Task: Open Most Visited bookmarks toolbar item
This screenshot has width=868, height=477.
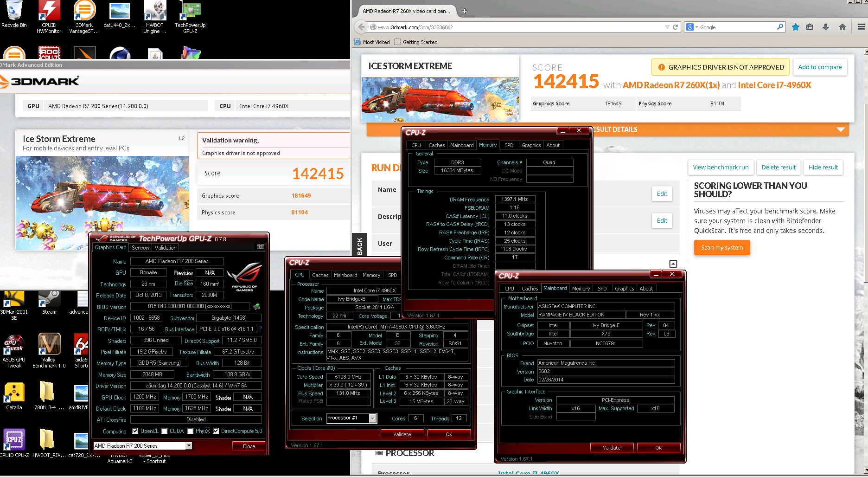Action: click(x=372, y=42)
